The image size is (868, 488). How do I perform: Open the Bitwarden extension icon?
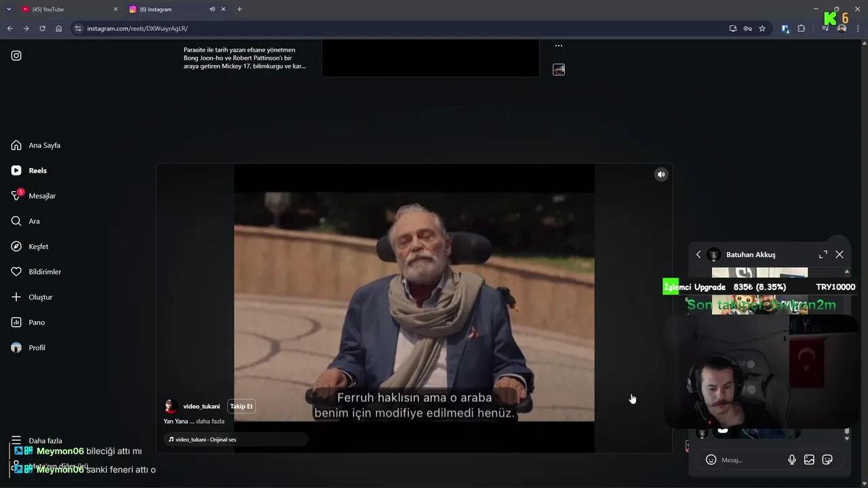(x=785, y=28)
